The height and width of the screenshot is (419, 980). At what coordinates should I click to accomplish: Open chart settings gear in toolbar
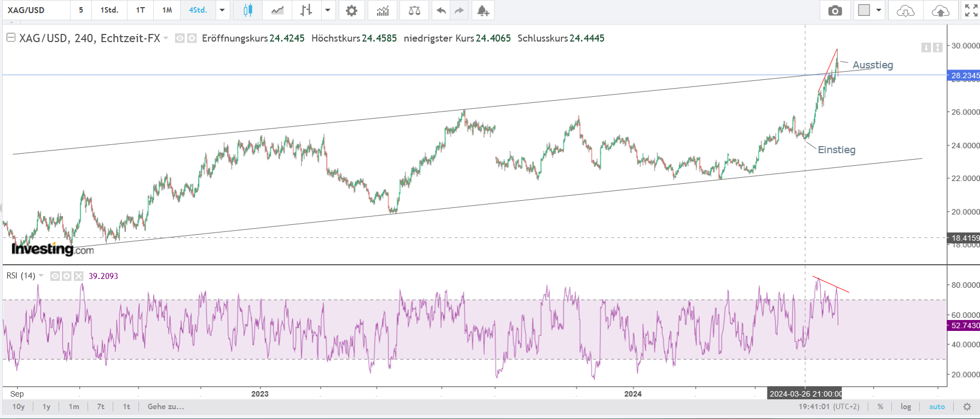click(351, 10)
